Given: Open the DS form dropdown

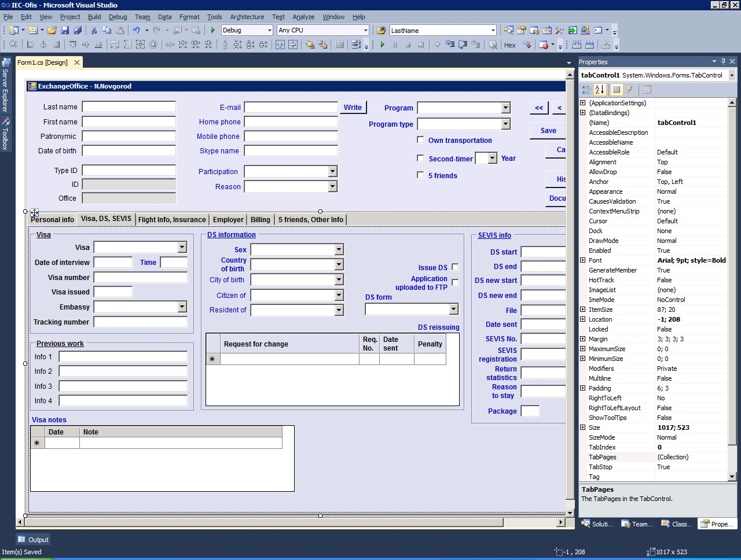Looking at the screenshot, I should coord(454,309).
